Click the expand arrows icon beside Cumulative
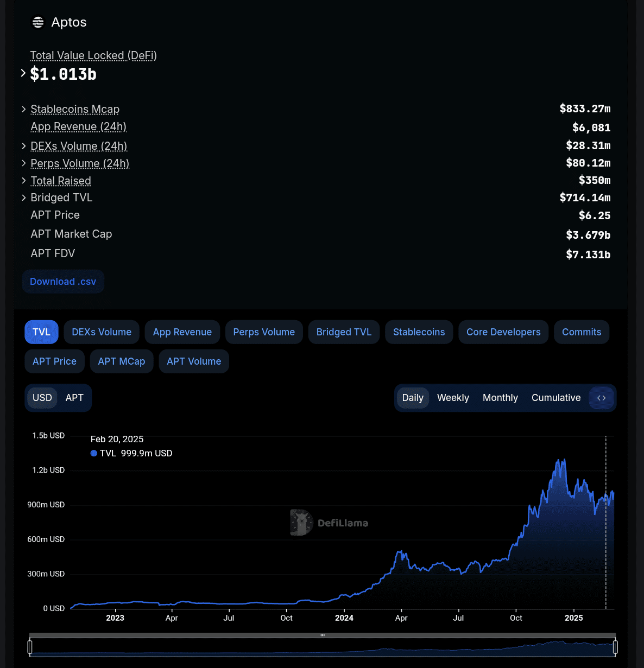The width and height of the screenshot is (644, 668). pos(601,398)
